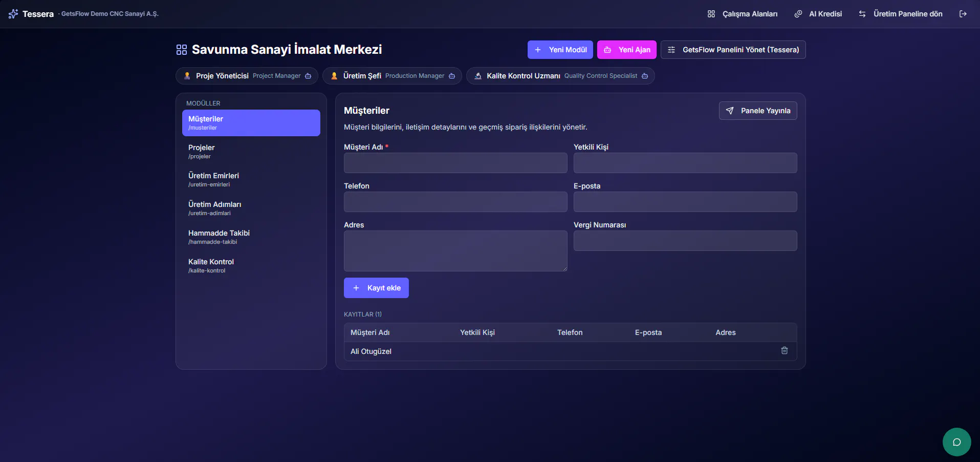Open the Proje Yöneticisi agent chip
This screenshot has width=980, height=462.
coord(247,76)
